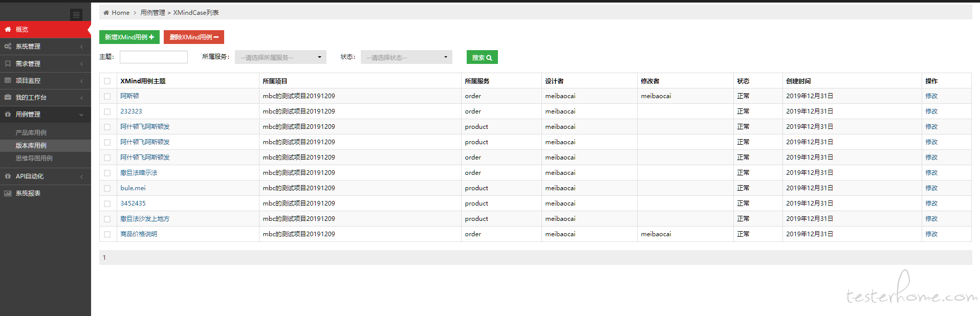Expand the 需求管理 menu chevron
The image size is (980, 316).
click(x=81, y=64)
